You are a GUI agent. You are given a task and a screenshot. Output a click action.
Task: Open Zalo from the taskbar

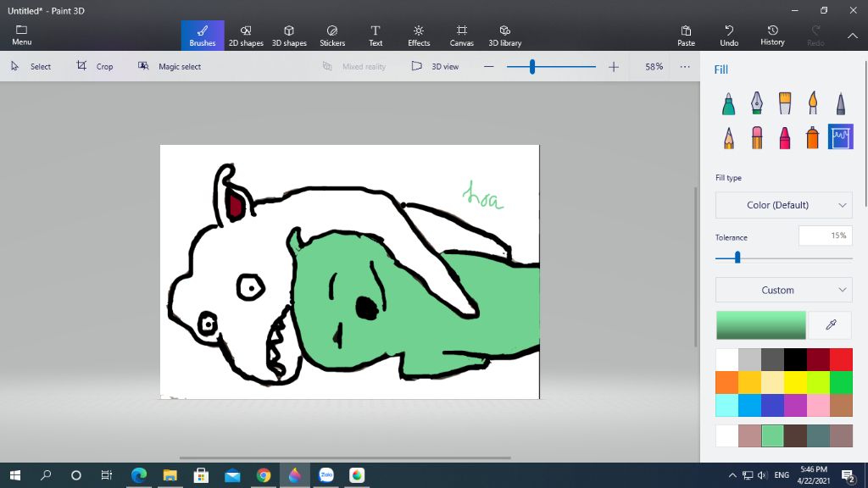[326, 475]
